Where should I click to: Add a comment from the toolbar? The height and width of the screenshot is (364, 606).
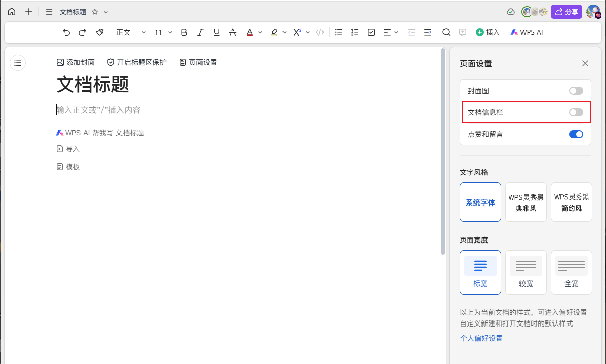point(463,32)
